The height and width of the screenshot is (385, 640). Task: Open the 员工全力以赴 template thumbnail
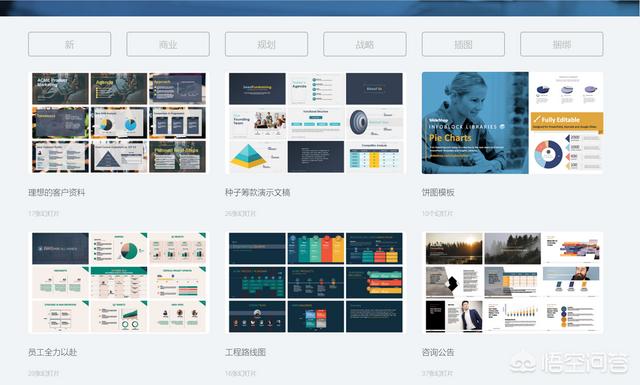(119, 283)
